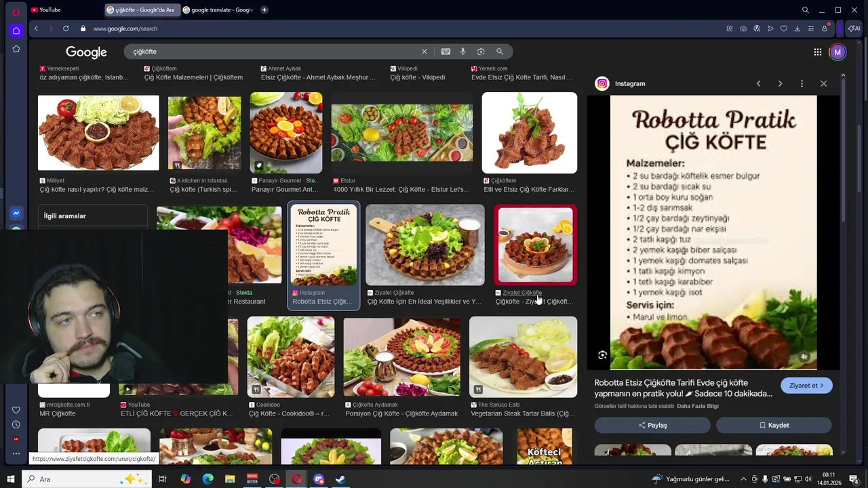This screenshot has height=488, width=868.
Task: Open Messenger in the sidebar
Action: [16, 213]
